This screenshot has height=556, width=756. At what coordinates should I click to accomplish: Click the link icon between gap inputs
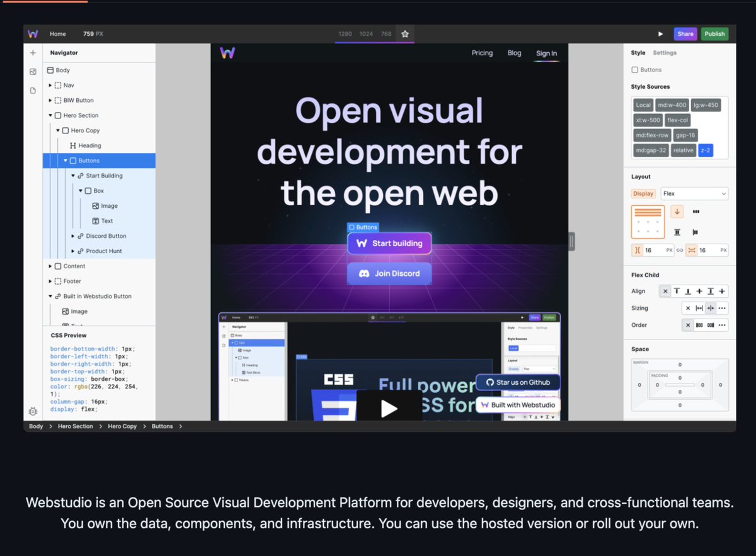coord(680,250)
